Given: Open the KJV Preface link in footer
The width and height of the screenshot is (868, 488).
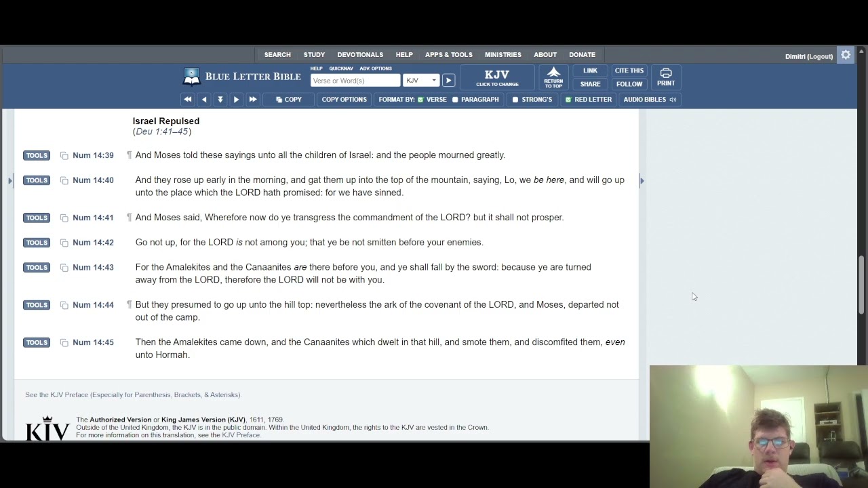Looking at the screenshot, I should [x=241, y=435].
